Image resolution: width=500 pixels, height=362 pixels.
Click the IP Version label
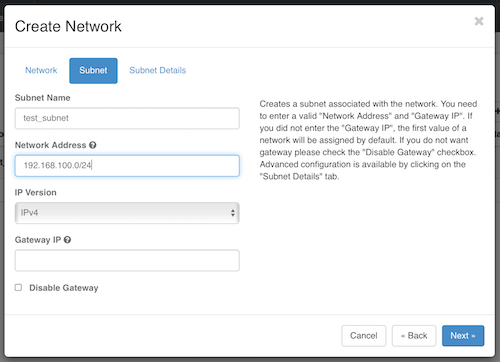36,192
